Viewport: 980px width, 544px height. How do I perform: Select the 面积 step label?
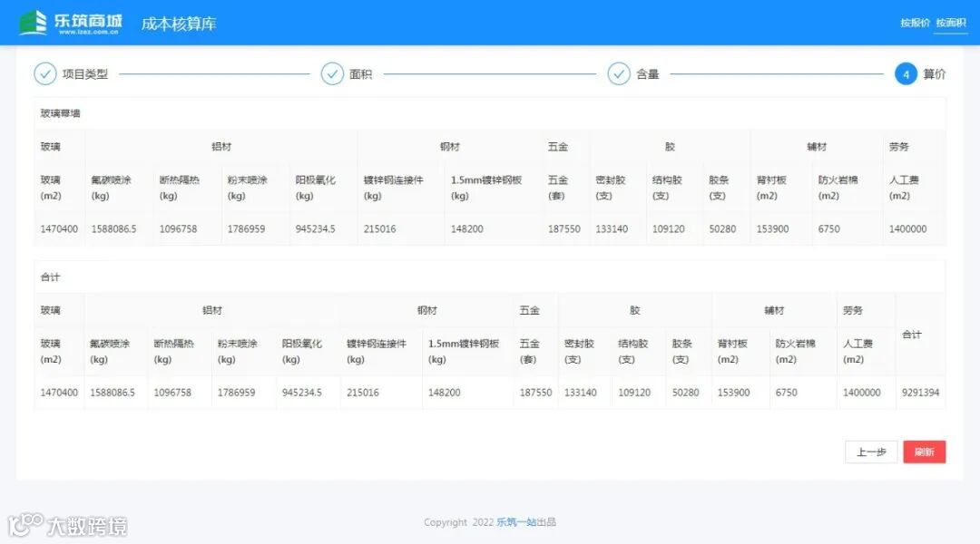360,74
